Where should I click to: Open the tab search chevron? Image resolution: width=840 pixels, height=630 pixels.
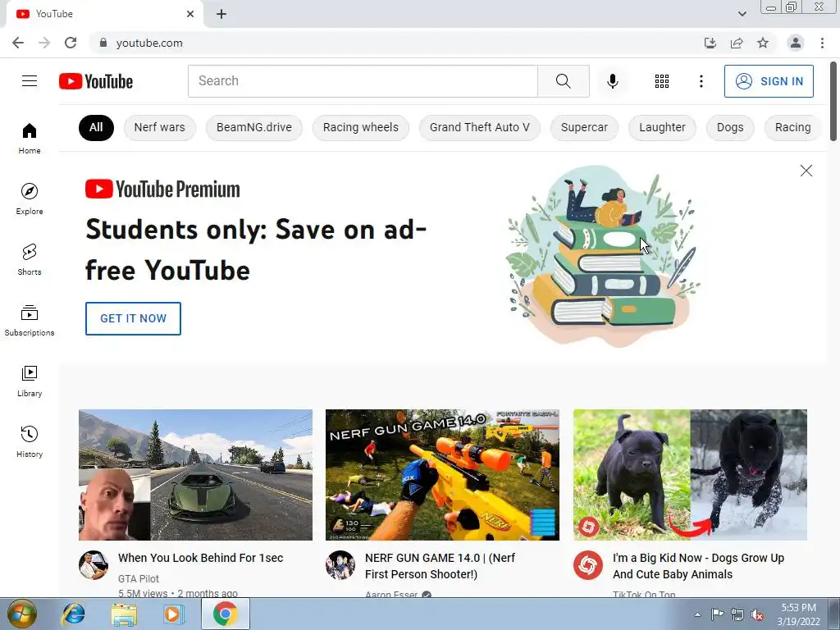click(x=742, y=14)
